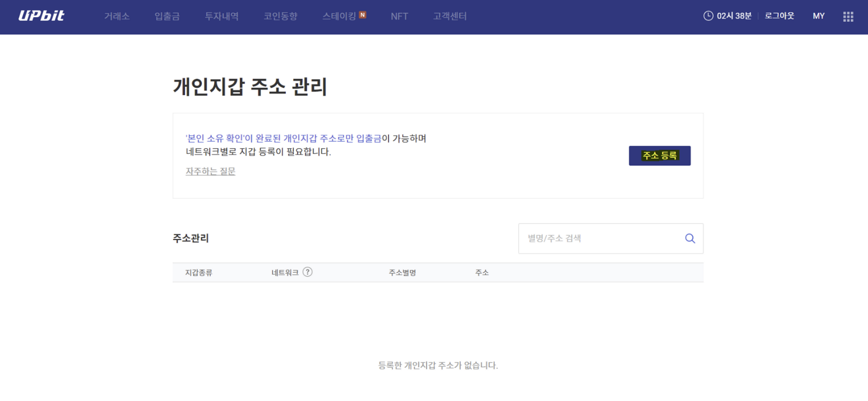
Task: Visit the 고객센터 menu
Action: 450,17
